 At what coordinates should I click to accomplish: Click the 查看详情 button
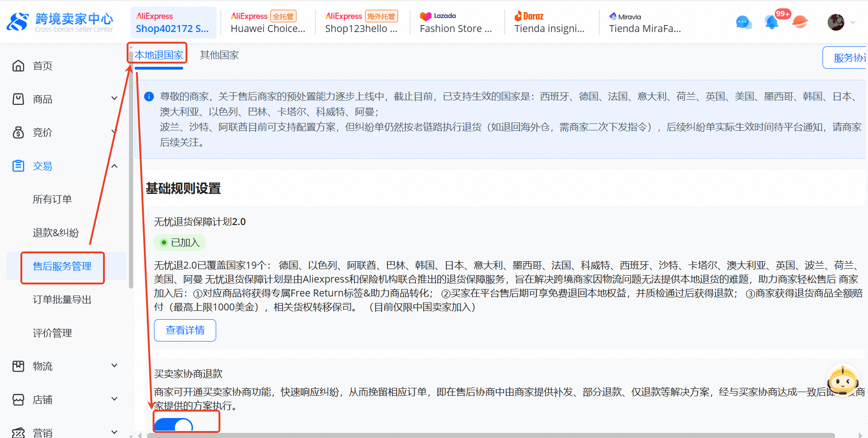[185, 330]
